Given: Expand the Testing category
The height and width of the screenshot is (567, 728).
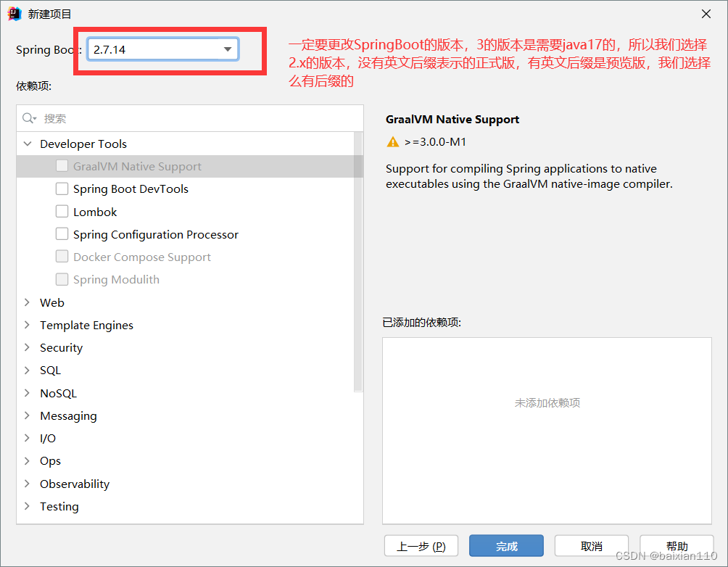Looking at the screenshot, I should coord(28,506).
